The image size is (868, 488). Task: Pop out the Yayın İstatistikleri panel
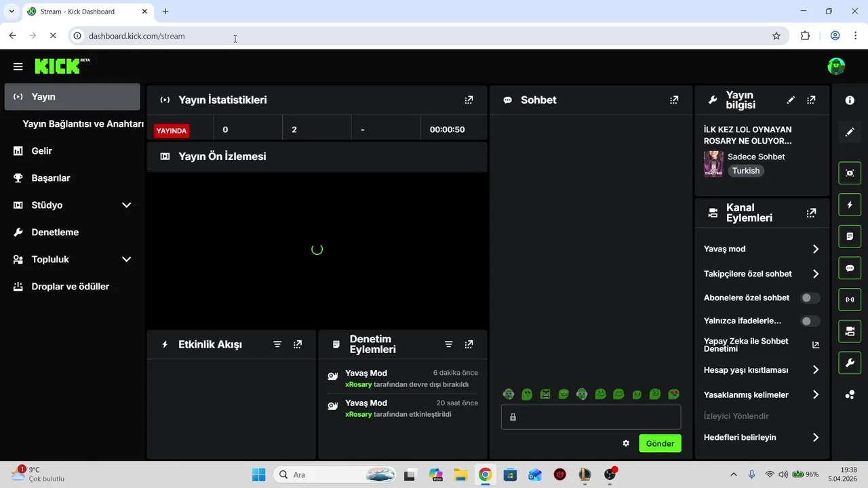click(469, 100)
